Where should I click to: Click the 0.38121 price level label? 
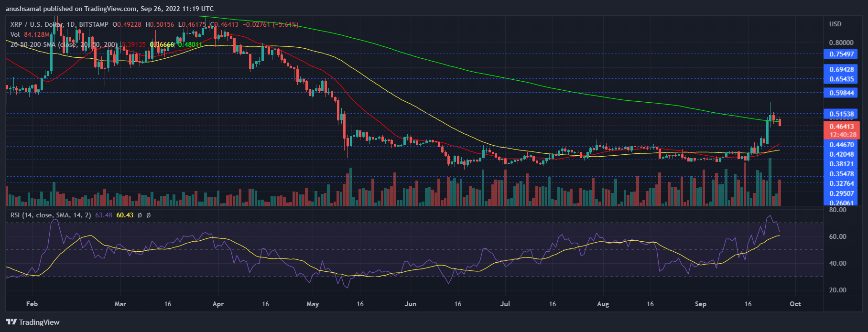[841, 163]
